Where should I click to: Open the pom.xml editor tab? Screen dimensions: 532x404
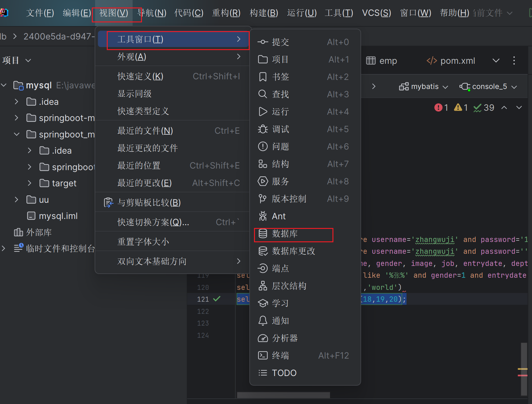[451, 61]
